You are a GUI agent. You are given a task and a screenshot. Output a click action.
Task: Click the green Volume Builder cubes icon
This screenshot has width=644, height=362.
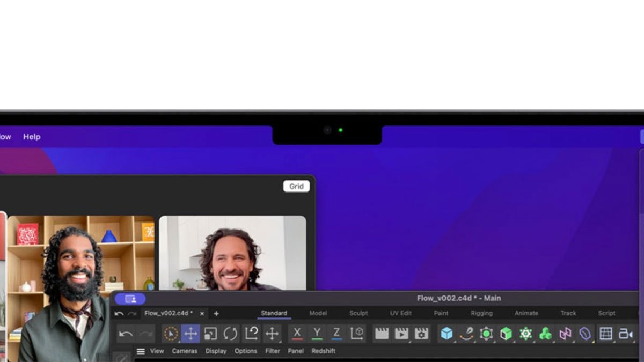tap(546, 334)
